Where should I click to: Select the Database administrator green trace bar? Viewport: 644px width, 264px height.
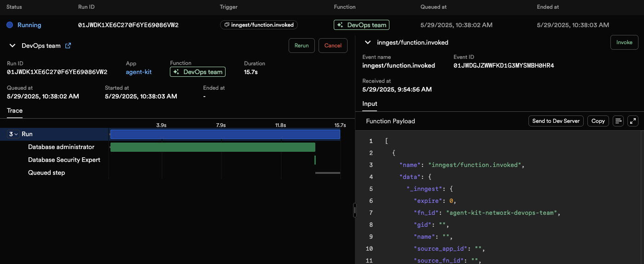213,147
